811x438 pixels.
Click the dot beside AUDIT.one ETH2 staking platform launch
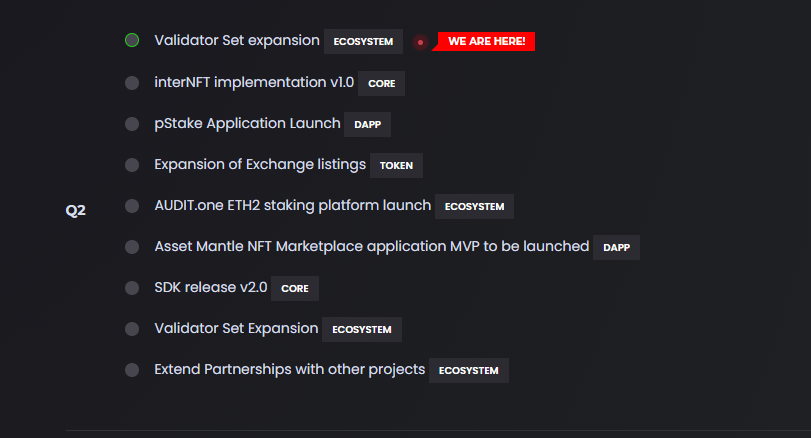132,206
